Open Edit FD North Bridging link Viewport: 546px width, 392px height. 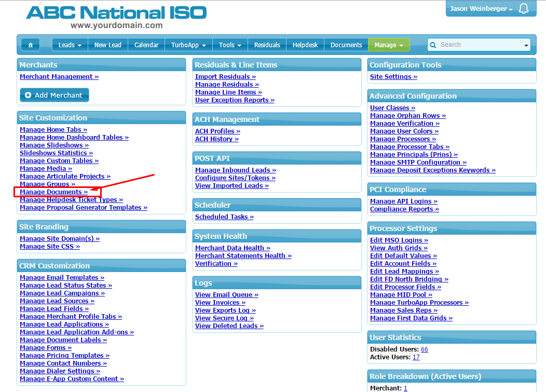pyautogui.click(x=409, y=279)
